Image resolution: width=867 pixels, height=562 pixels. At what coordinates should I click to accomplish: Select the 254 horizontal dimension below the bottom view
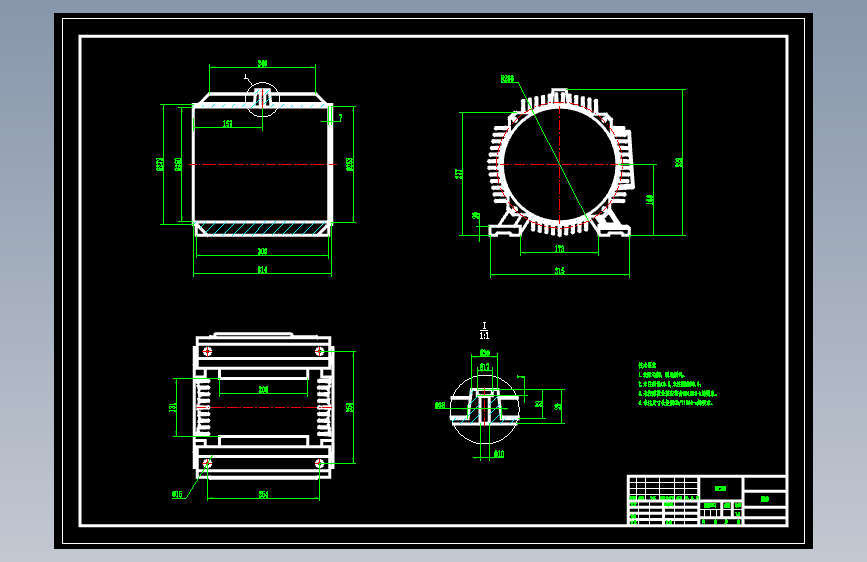[x=263, y=495]
